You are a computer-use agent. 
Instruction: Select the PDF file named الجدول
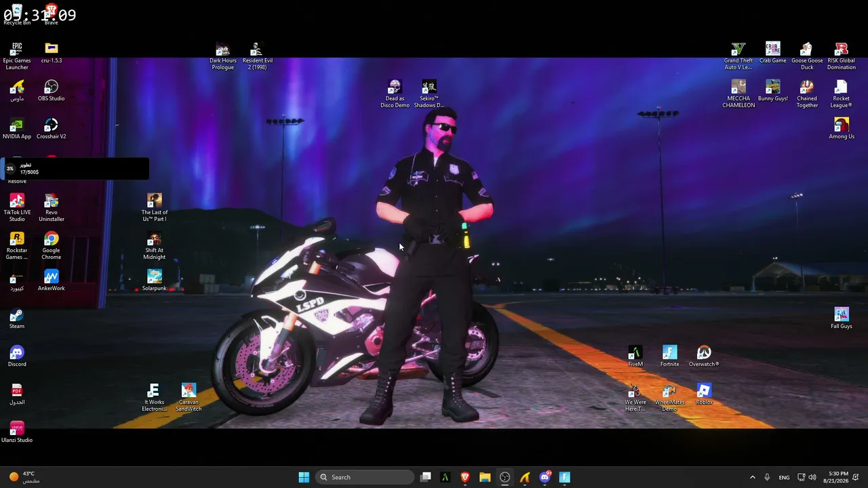17,394
